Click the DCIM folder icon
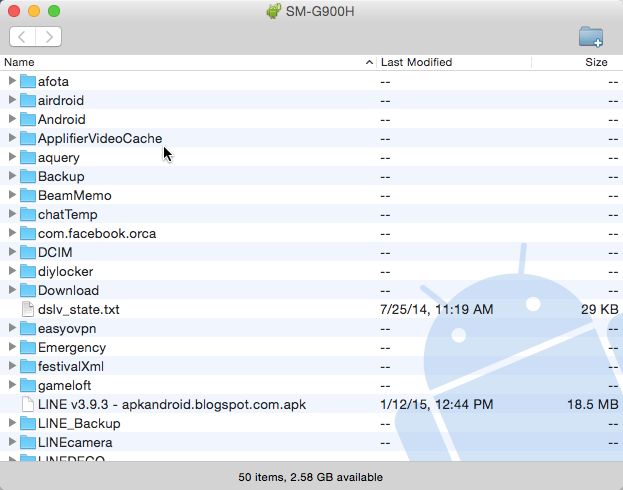The image size is (623, 490). point(28,252)
